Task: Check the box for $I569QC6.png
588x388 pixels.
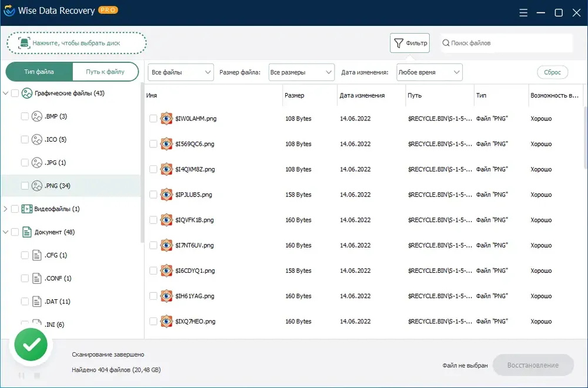Action: 153,144
